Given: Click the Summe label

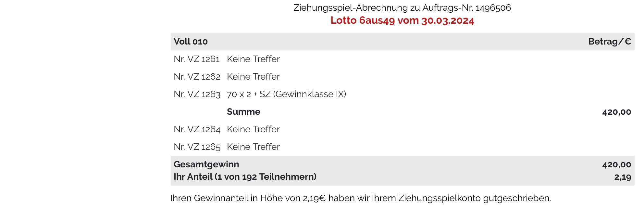Looking at the screenshot, I should click(243, 112).
